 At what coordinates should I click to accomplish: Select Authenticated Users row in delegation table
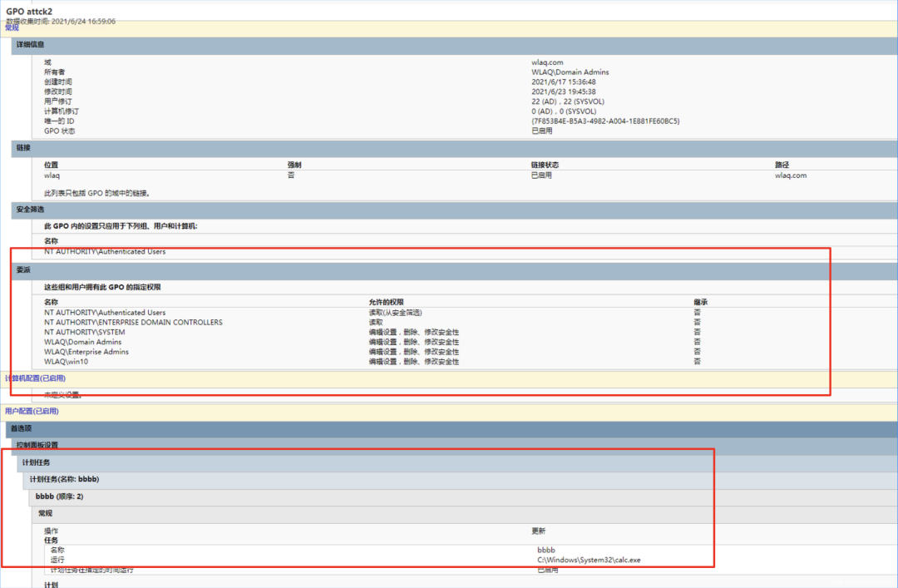(x=105, y=313)
